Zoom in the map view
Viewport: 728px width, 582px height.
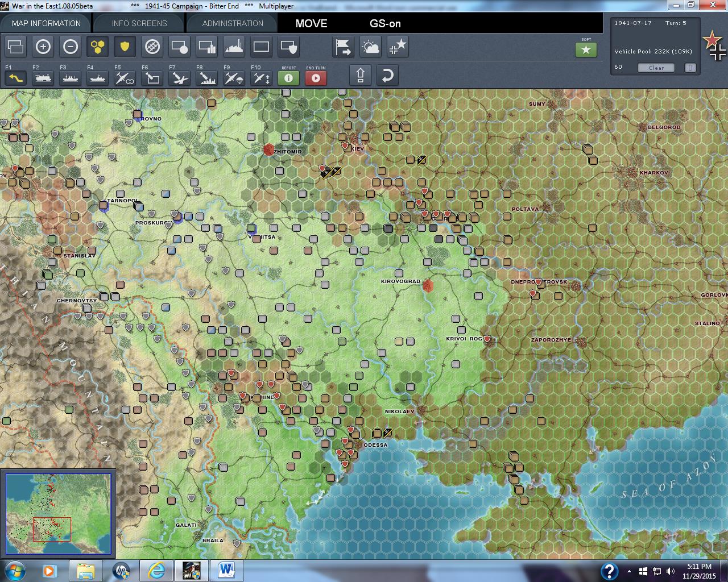pos(43,47)
